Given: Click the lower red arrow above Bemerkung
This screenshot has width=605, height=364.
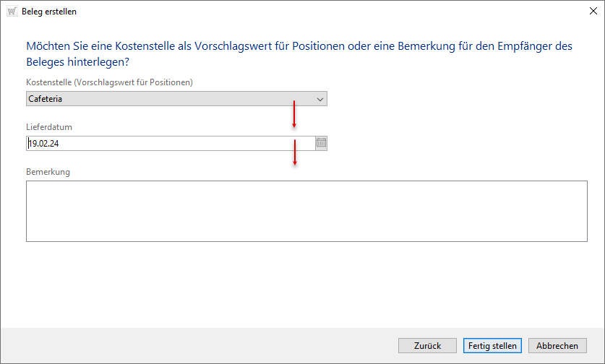Looking at the screenshot, I should [x=295, y=152].
